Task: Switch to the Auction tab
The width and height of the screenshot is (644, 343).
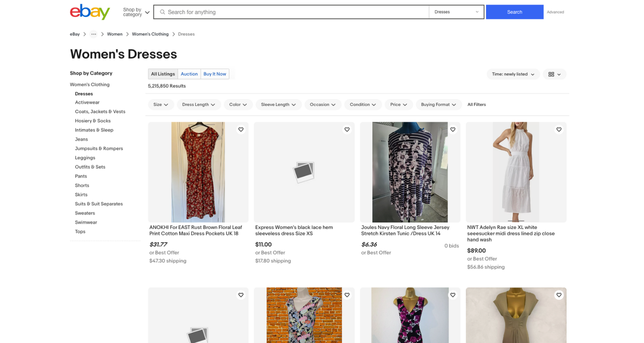Action: [189, 74]
